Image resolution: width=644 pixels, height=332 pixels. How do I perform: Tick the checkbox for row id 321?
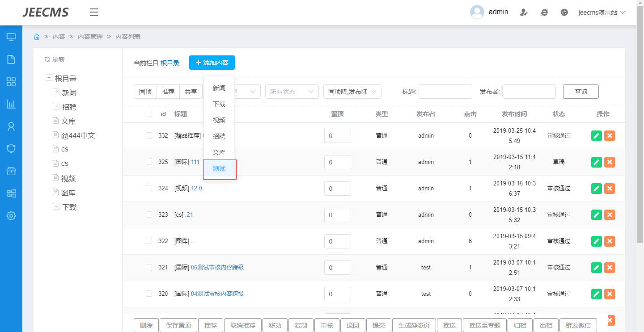point(149,267)
